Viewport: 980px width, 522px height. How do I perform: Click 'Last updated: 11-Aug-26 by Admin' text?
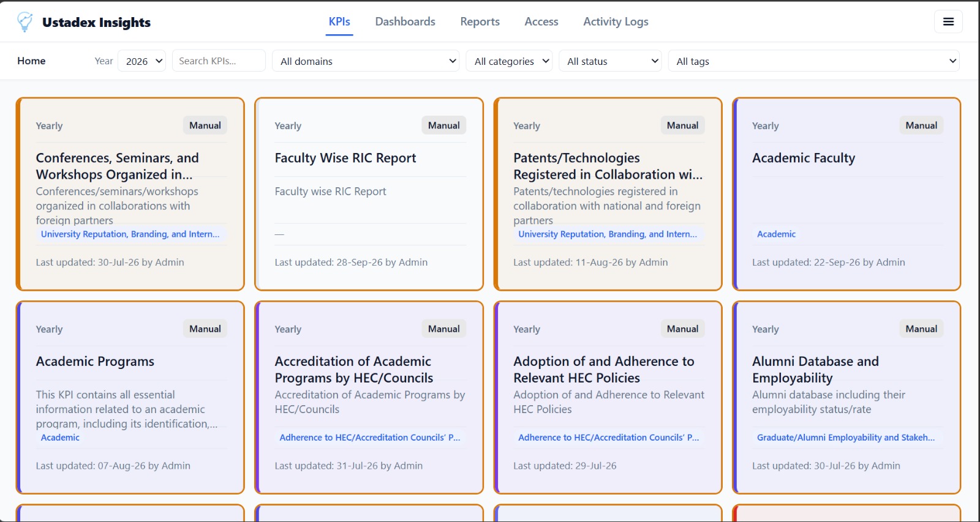590,262
